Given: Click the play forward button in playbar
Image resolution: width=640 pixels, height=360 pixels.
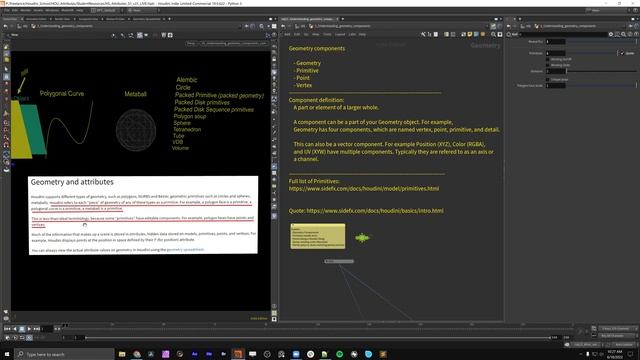Looking at the screenshot, I should [29, 329].
